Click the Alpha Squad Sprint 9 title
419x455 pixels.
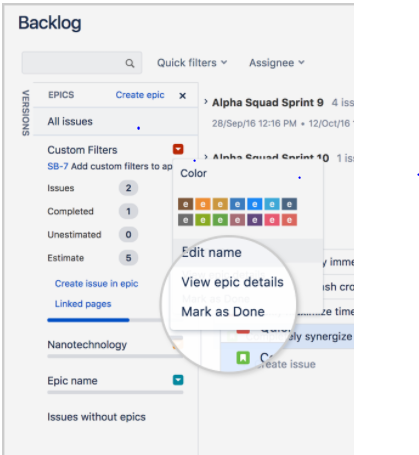pos(268,102)
